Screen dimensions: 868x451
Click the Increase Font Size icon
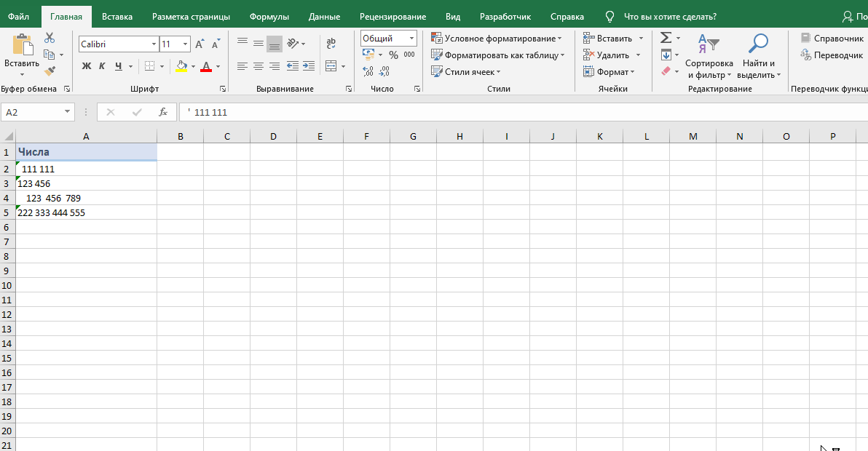point(200,44)
